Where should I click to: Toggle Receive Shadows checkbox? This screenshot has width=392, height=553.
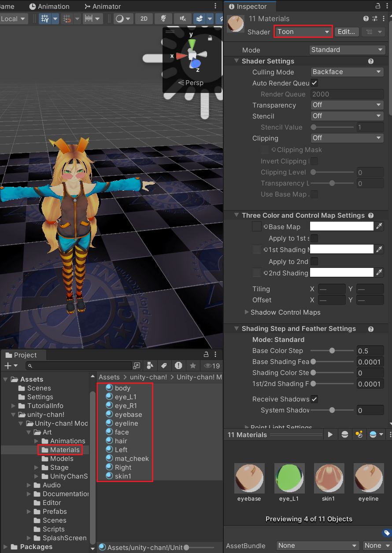(314, 399)
